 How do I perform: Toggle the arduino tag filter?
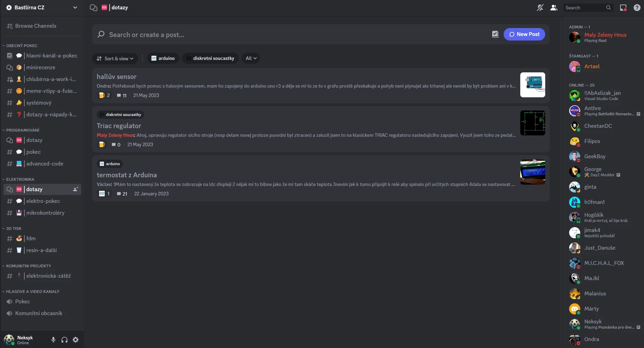coord(163,58)
